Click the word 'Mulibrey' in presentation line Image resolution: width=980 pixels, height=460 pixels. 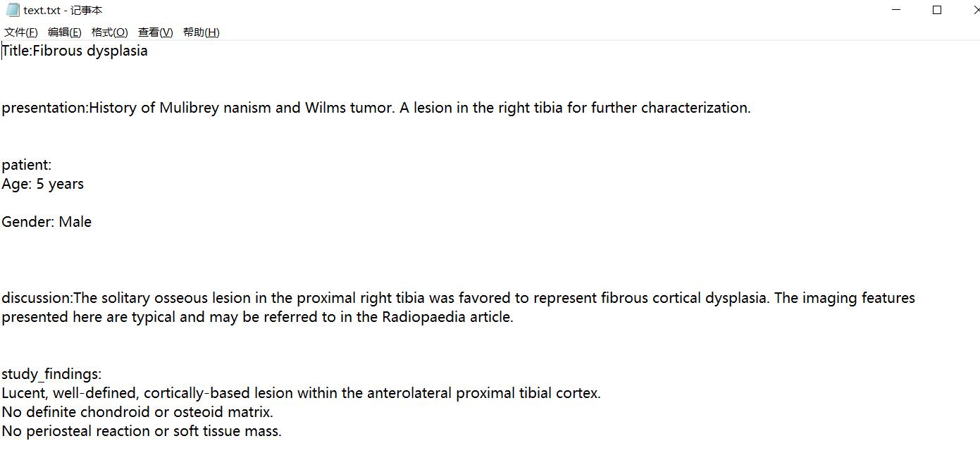click(x=189, y=108)
